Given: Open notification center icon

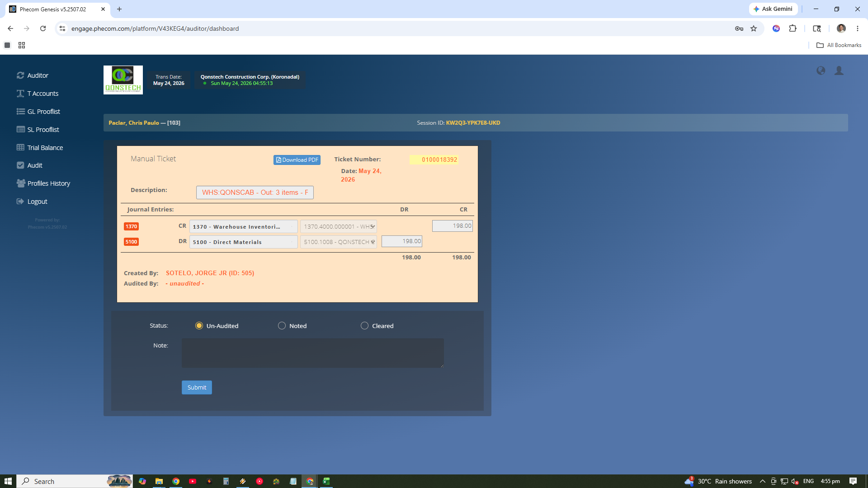Looking at the screenshot, I should point(853,481).
